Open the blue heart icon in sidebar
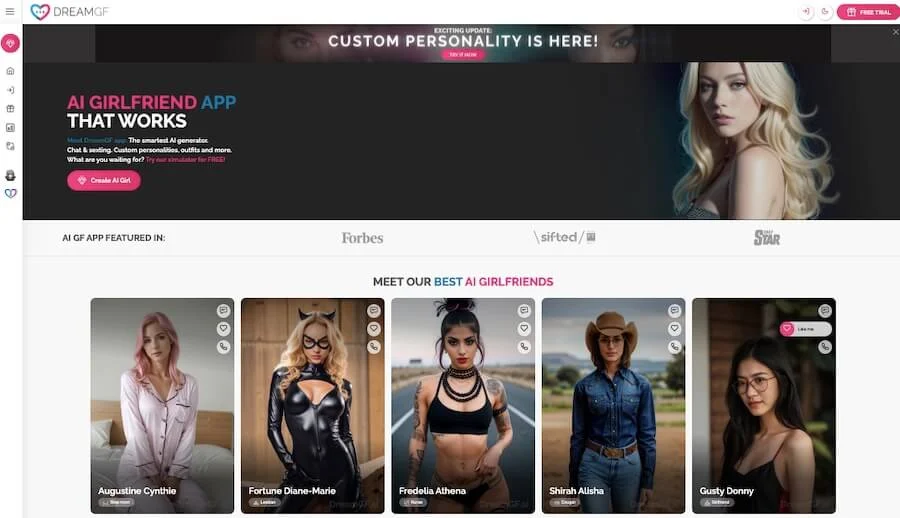This screenshot has width=900, height=518. pyautogui.click(x=10, y=194)
